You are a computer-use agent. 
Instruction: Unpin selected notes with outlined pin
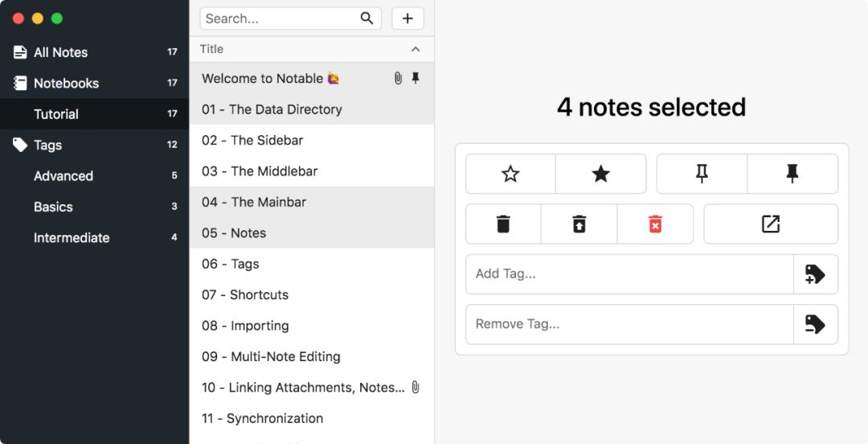702,174
